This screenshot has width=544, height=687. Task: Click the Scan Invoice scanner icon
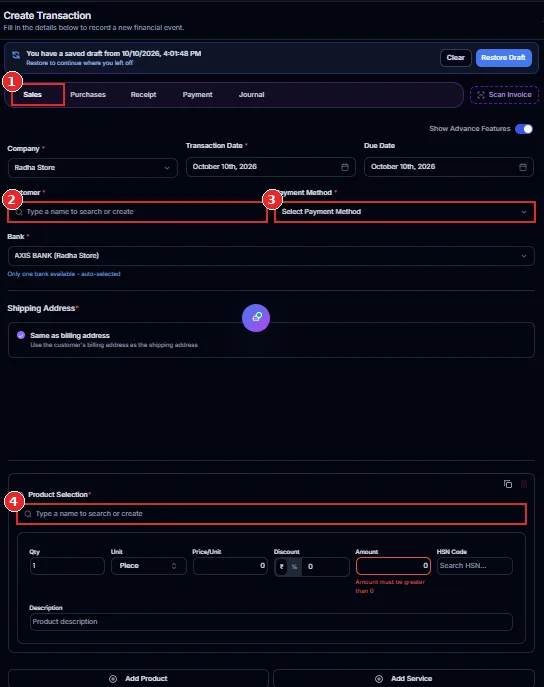pyautogui.click(x=480, y=95)
